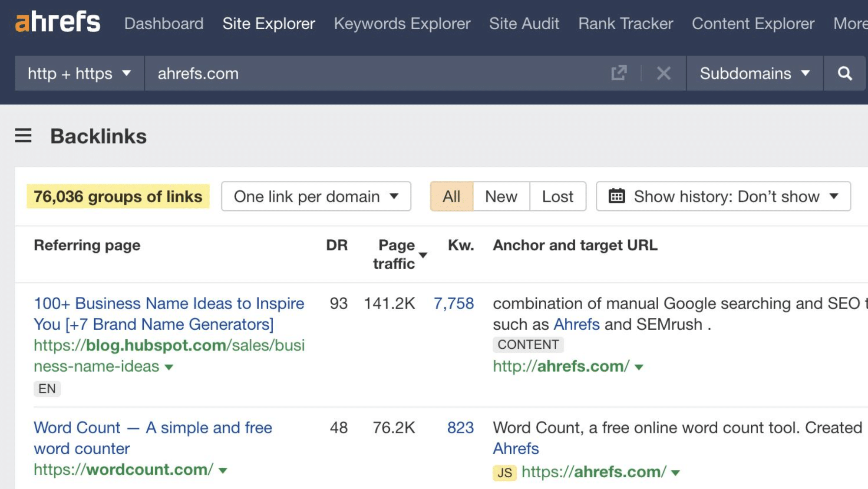Open Rank Tracker
Screen dimensions: 868x489
626,23
